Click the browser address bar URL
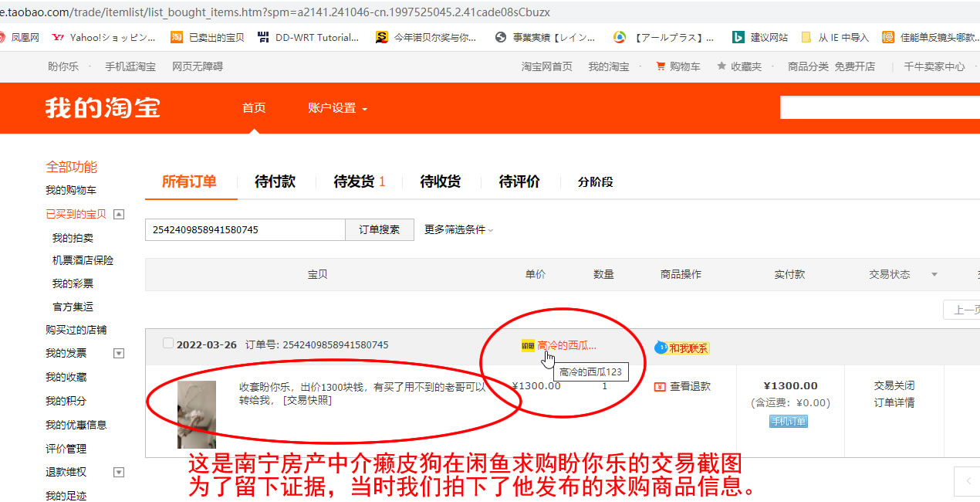This screenshot has height=502, width=980. [275, 12]
